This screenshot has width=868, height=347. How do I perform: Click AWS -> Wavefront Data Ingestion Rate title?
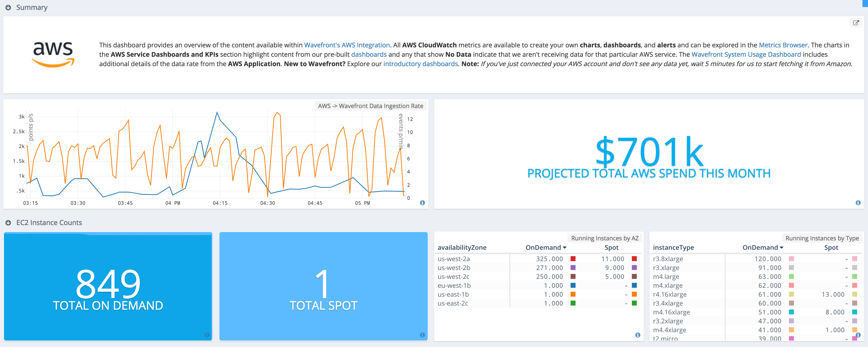[x=370, y=106]
